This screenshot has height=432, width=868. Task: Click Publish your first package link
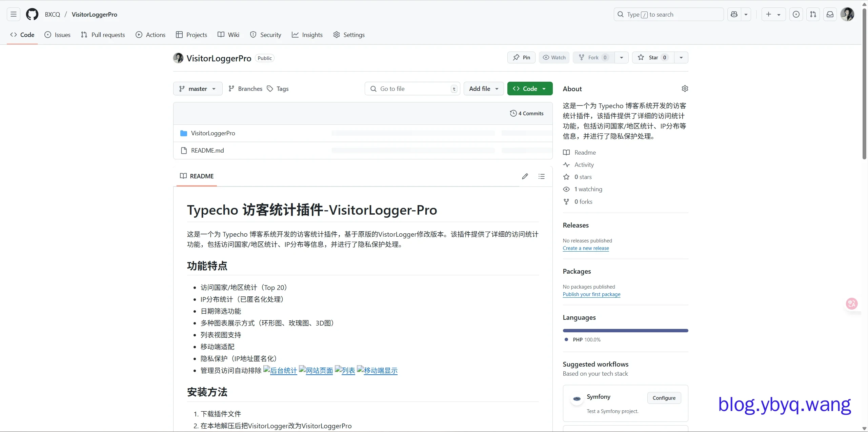coord(591,294)
